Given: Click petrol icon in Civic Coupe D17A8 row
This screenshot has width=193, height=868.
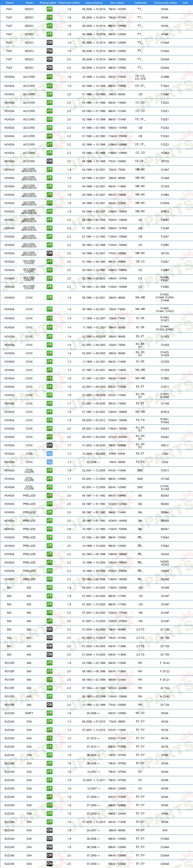Looking at the screenshot, I should click(x=49, y=479).
